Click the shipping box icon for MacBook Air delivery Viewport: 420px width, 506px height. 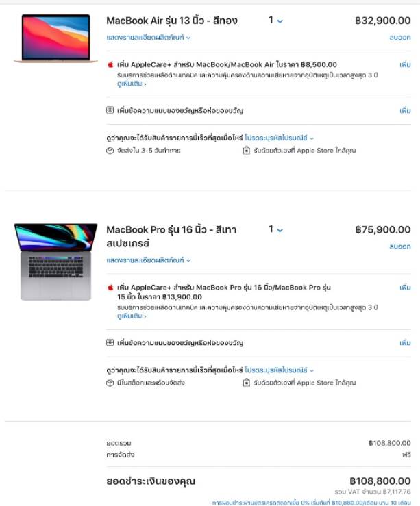coord(110,151)
